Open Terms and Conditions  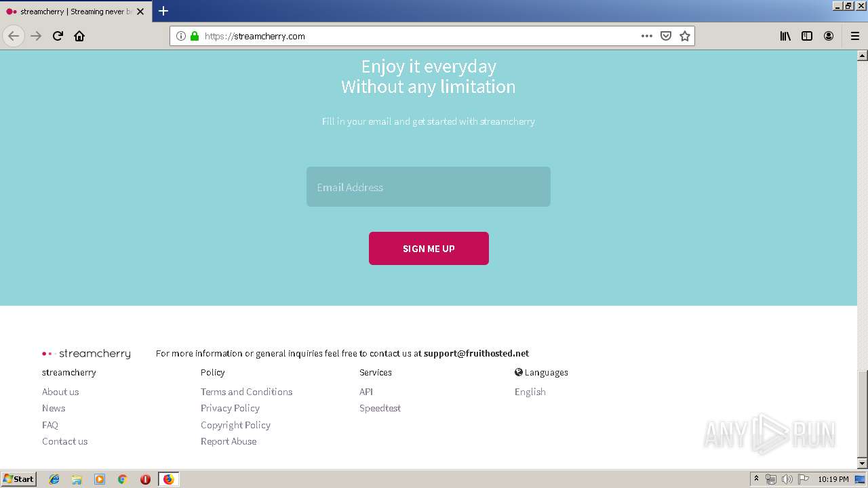click(246, 392)
